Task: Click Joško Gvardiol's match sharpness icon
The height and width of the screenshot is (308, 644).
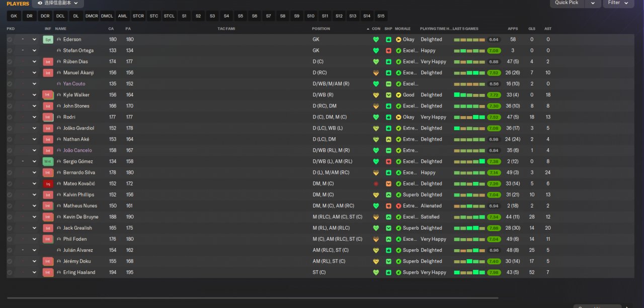Action: (x=388, y=128)
